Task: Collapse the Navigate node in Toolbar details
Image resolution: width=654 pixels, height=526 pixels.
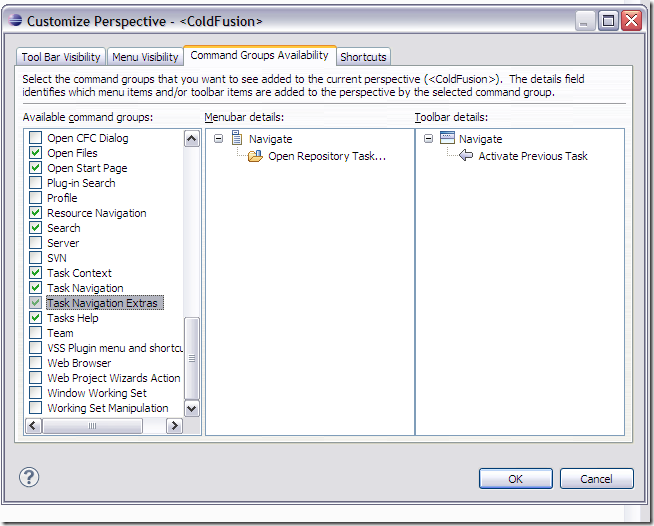Action: (x=428, y=139)
